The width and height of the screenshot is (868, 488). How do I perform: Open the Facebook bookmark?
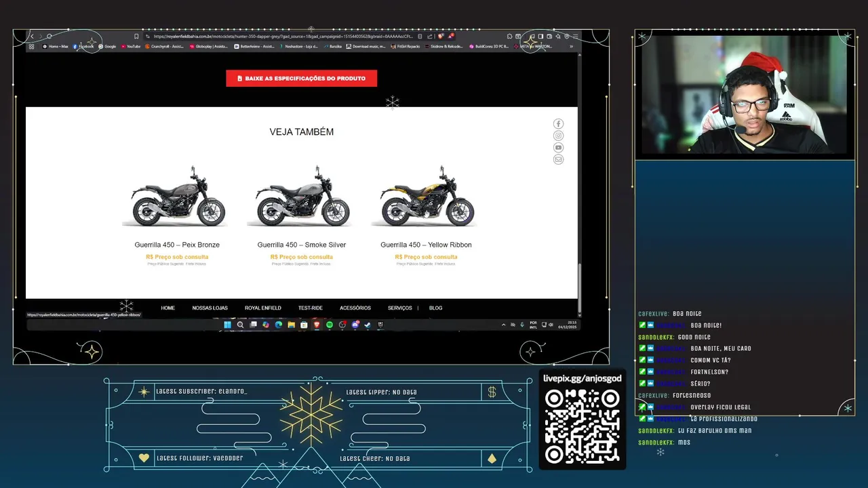[x=83, y=46]
